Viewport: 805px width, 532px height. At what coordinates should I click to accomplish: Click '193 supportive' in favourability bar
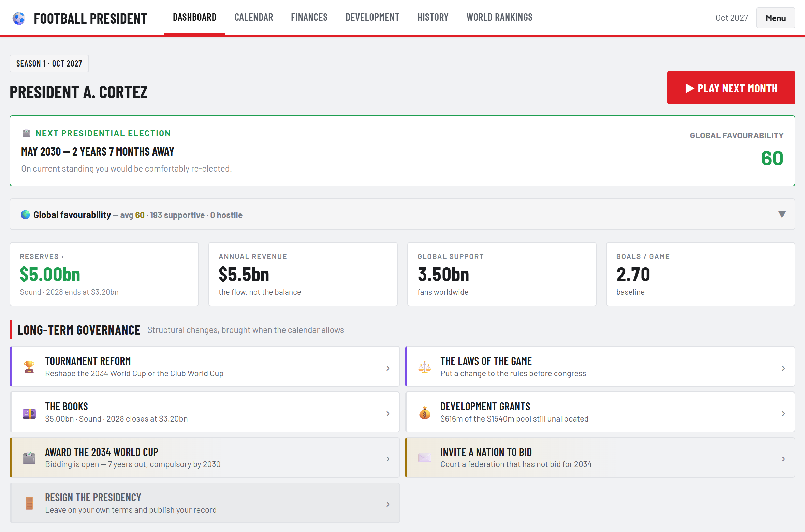click(177, 215)
